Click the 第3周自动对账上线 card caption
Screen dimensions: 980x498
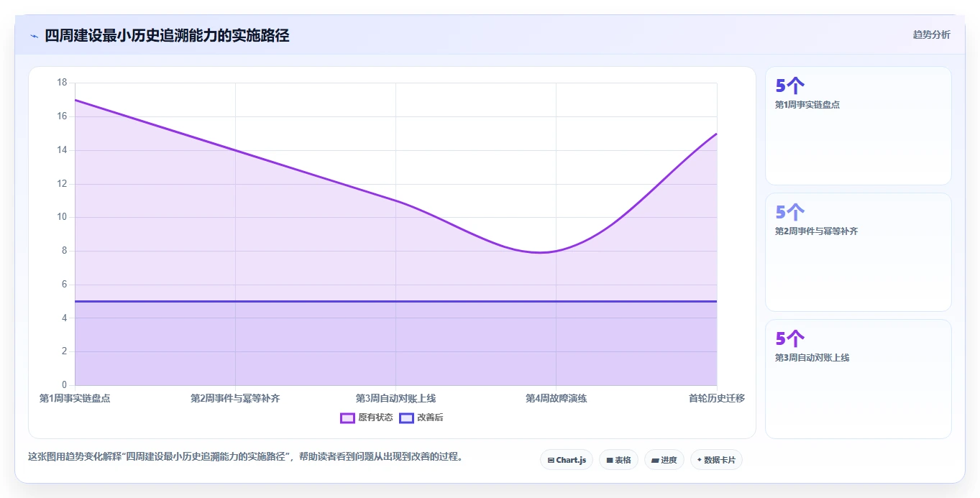(x=812, y=358)
